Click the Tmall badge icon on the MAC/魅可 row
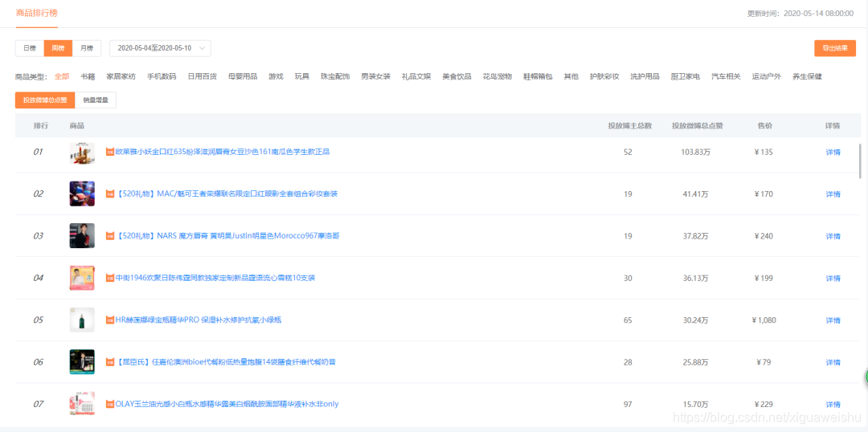 click(x=110, y=194)
